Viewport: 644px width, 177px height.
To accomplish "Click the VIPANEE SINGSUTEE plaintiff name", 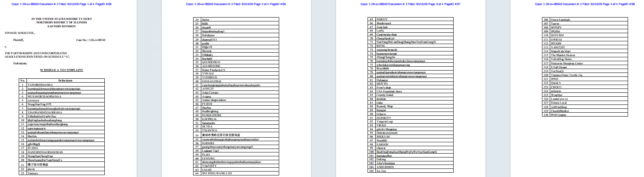I will coord(19,33).
